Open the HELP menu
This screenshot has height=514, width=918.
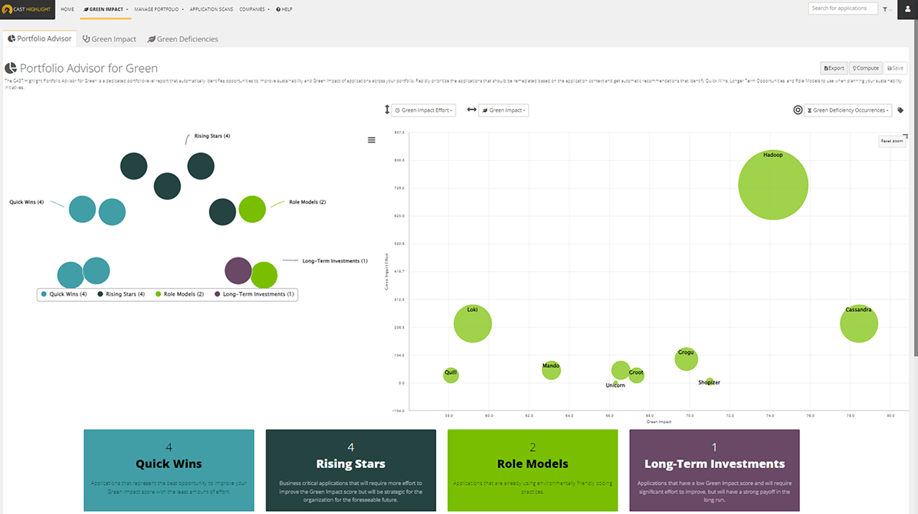click(284, 9)
